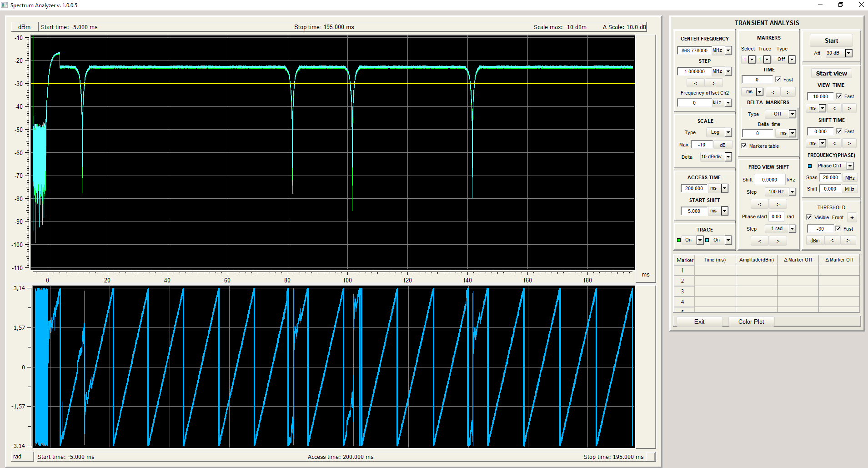The height and width of the screenshot is (468, 868).
Task: Click the Span MHz unit button
Action: tap(850, 178)
